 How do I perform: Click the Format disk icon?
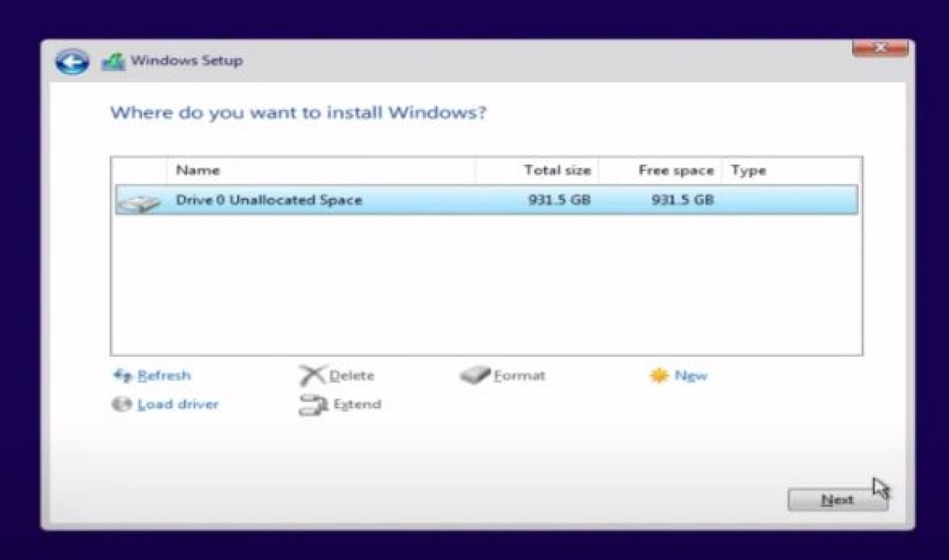pos(475,375)
